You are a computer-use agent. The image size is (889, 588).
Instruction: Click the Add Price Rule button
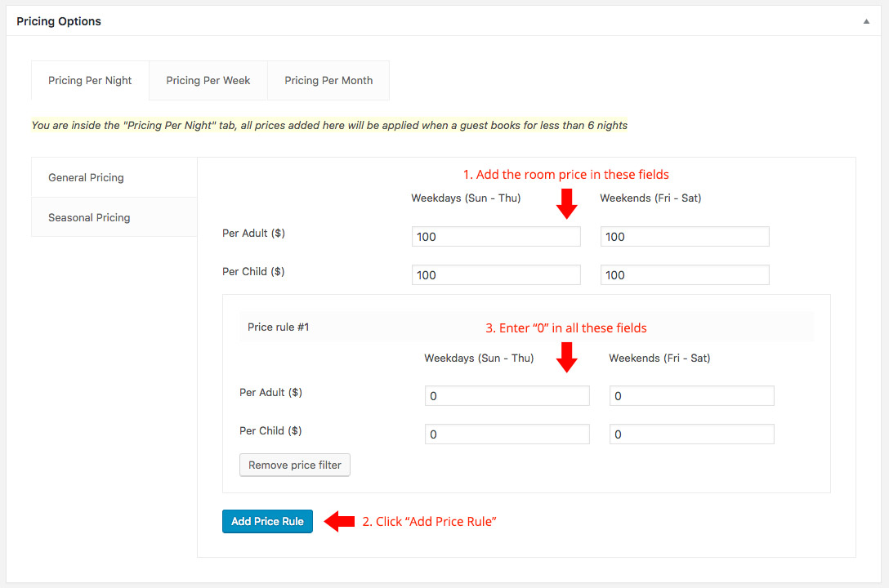(x=267, y=521)
